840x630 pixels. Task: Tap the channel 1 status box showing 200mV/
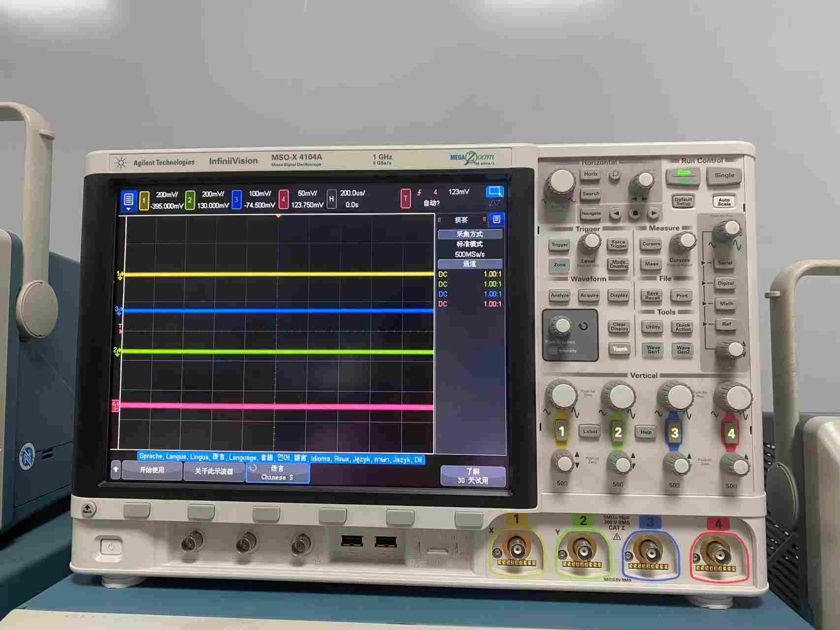coord(158,198)
